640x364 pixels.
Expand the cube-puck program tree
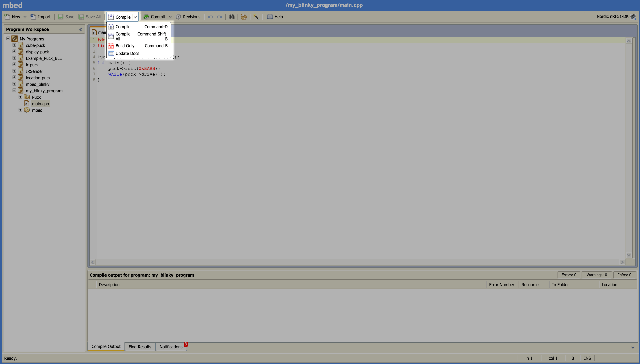14,45
